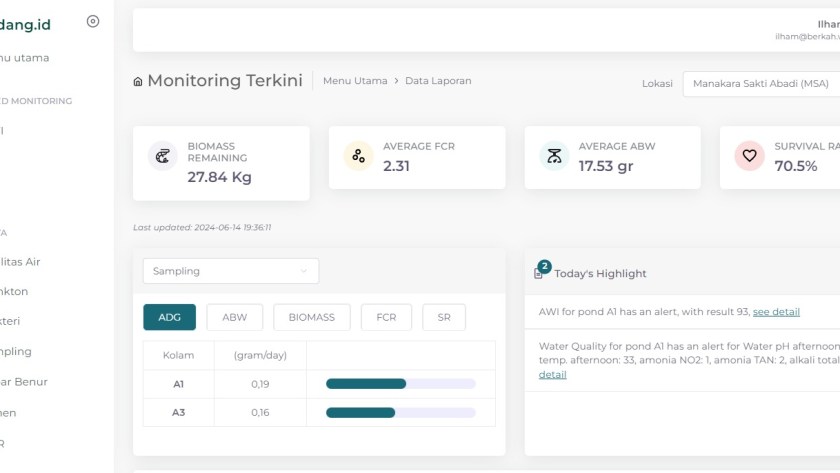Open the Lokasi Manakara Sakti Abadi selector
840x473 pixels.
(761, 84)
